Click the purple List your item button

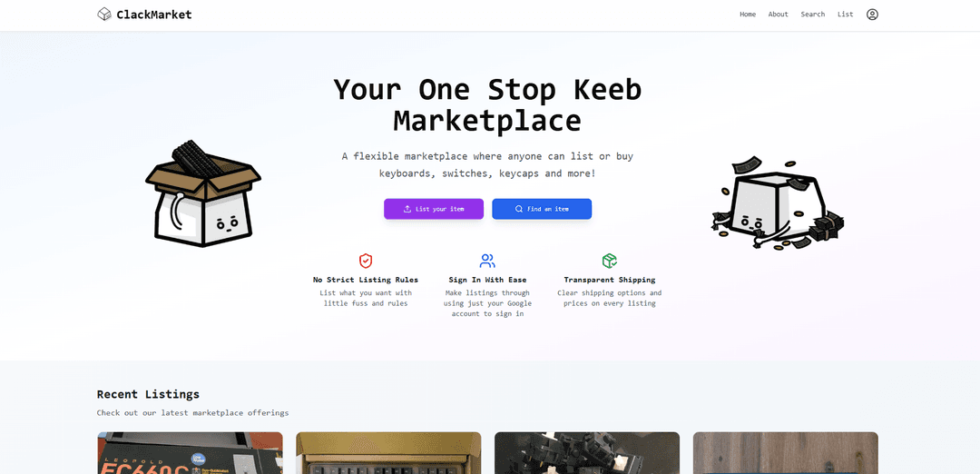pos(434,209)
